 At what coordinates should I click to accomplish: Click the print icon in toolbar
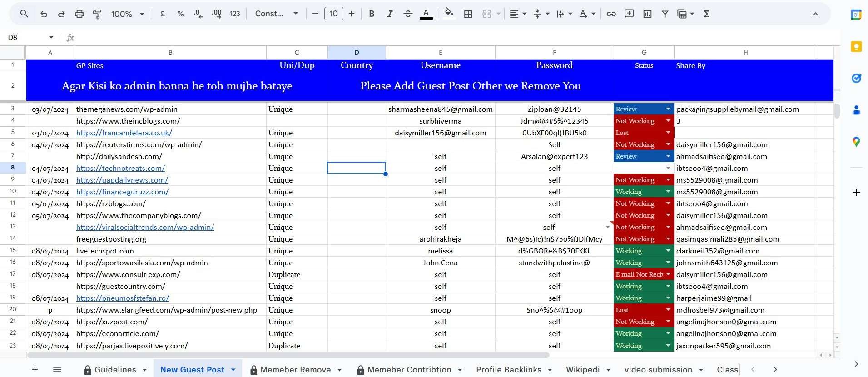coord(79,14)
